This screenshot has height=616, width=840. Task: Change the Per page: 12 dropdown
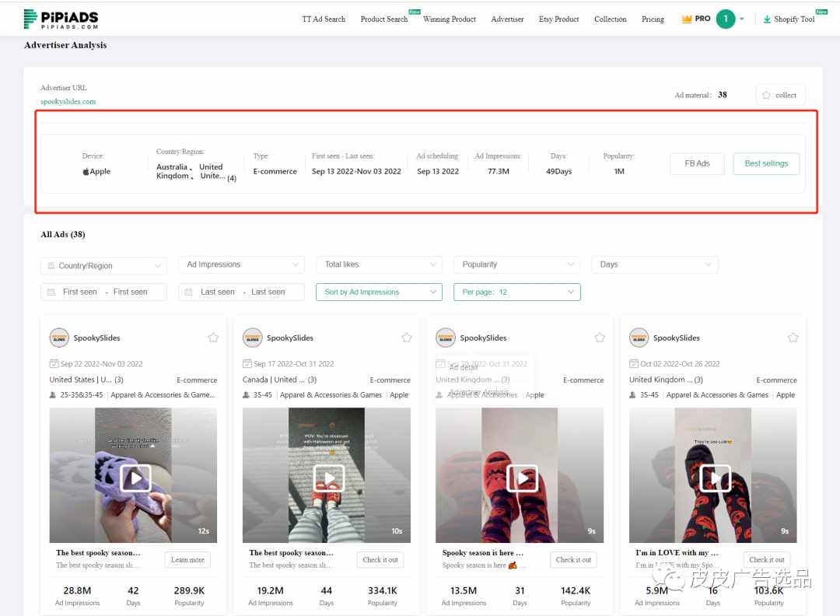pos(517,292)
